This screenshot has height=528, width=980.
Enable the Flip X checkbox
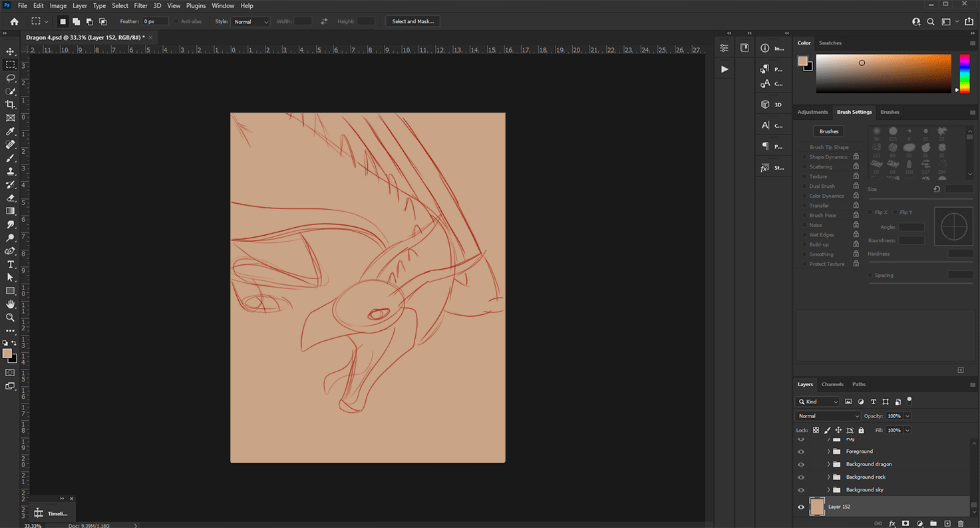871,212
